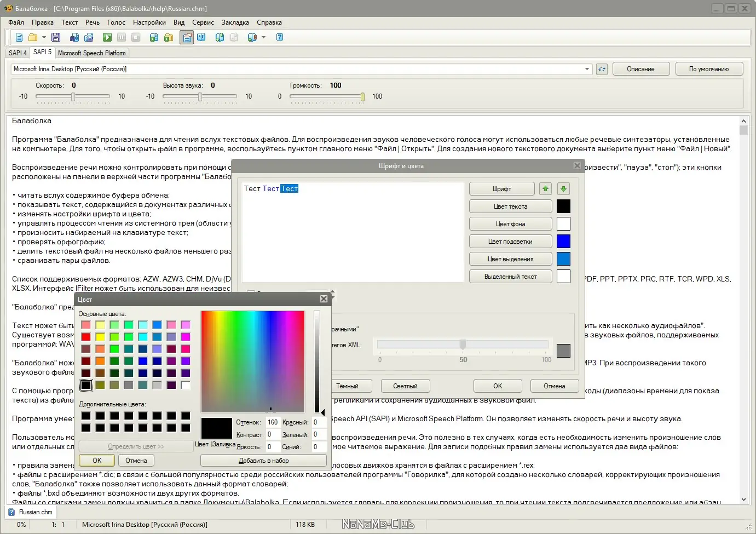Save the document with the floppy icon
Screen dimensions: 756x534
pyautogui.click(x=56, y=37)
